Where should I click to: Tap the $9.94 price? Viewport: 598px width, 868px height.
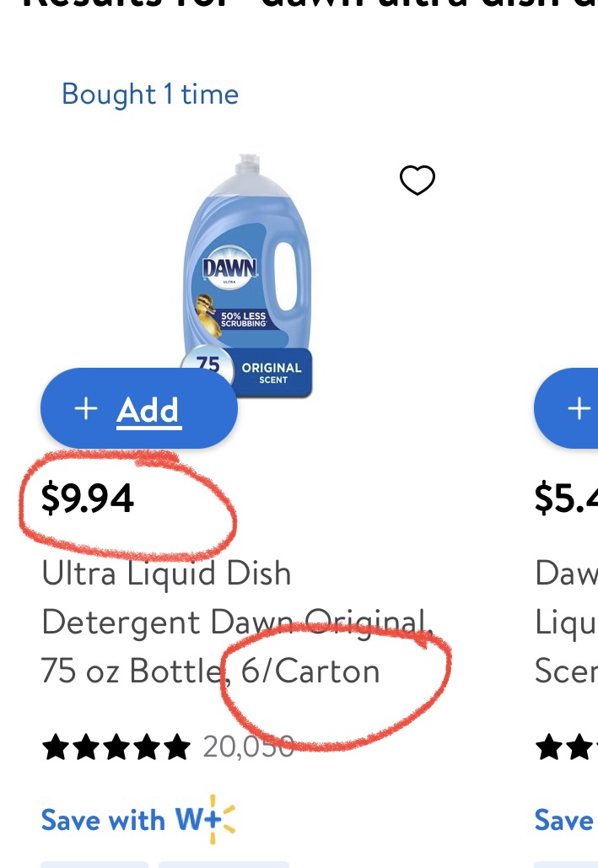click(x=88, y=499)
